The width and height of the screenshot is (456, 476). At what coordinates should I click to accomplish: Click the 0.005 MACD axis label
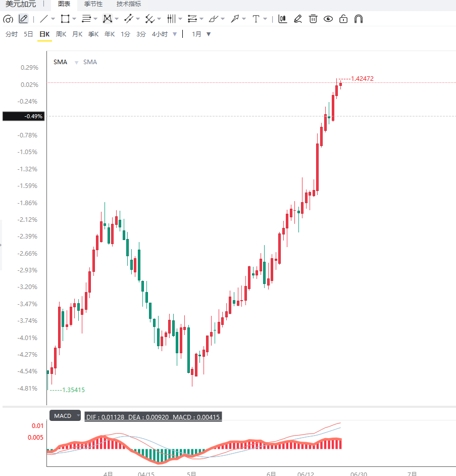point(35,438)
